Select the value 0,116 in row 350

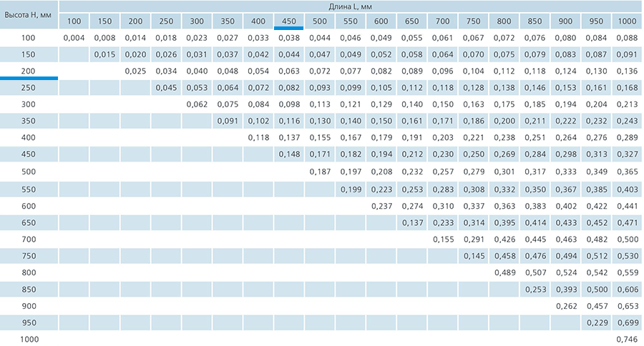tap(289, 121)
